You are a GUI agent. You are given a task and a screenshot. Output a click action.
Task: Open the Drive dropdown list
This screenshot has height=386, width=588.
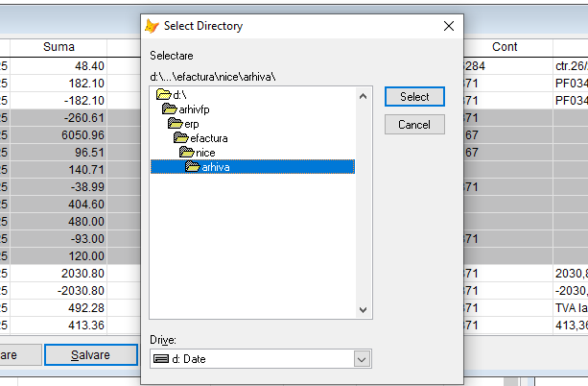tap(362, 359)
